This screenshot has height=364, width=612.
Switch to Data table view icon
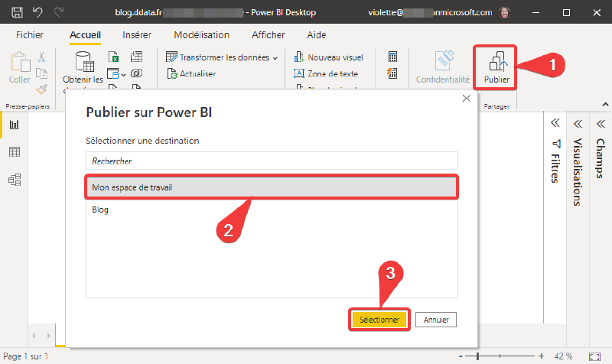pyautogui.click(x=15, y=151)
